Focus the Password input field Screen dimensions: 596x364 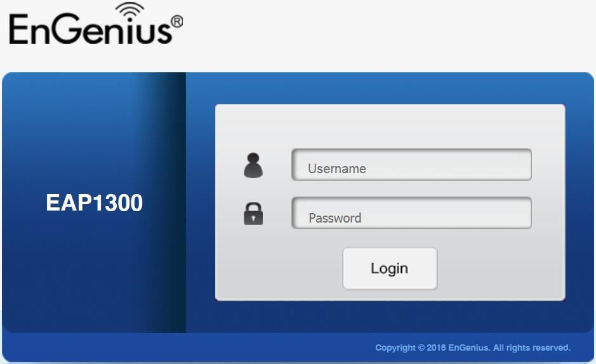[411, 212]
